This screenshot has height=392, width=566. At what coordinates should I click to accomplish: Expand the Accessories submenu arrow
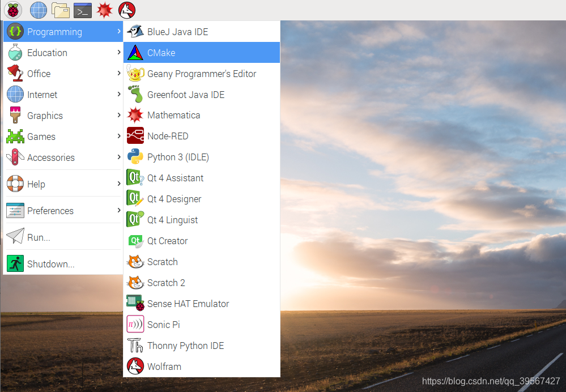(119, 157)
